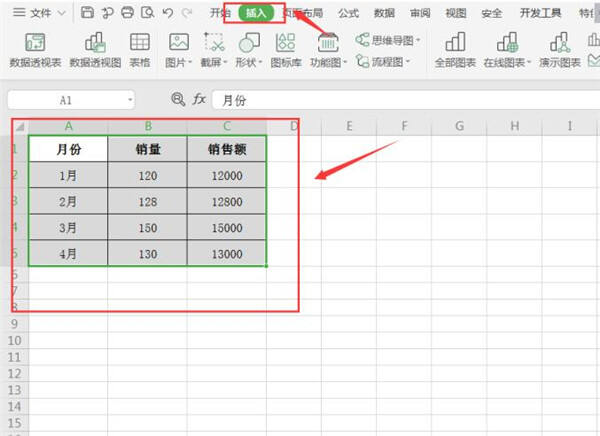Select cell with value 130
Image resolution: width=600 pixels, height=436 pixels.
[148, 253]
